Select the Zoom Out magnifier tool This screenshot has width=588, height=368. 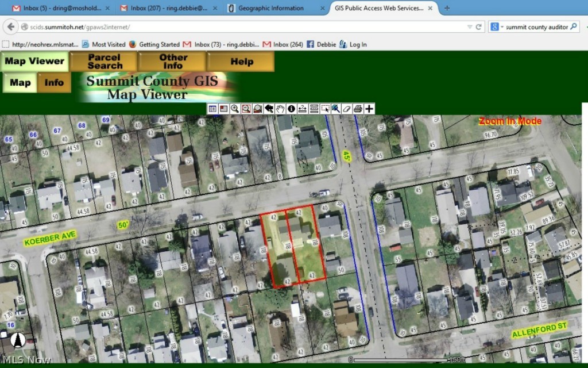[246, 108]
